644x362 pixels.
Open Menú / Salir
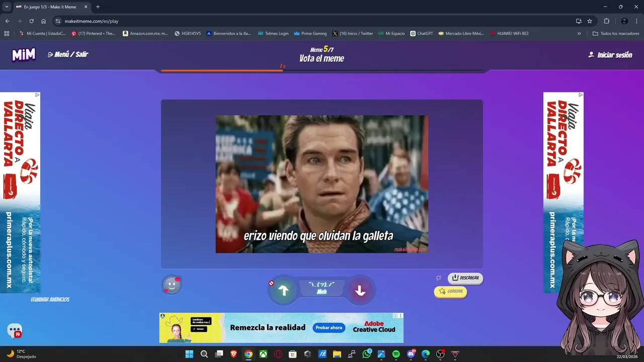68,54
